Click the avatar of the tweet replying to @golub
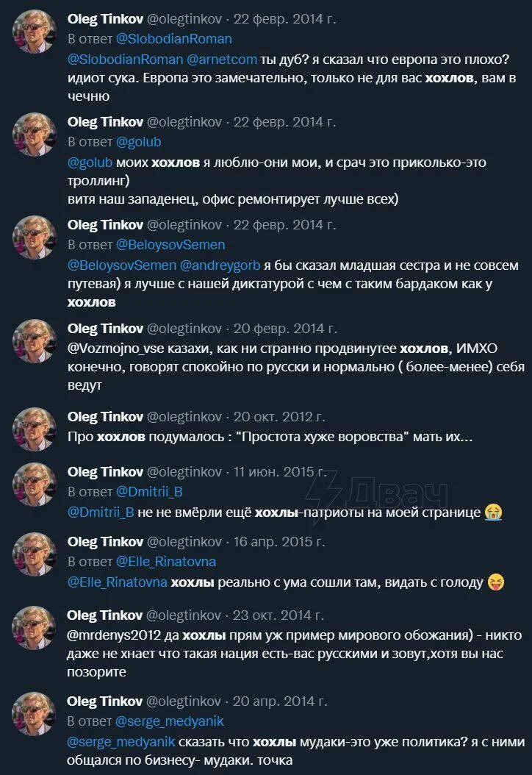This screenshot has height=775, width=532. tap(34, 135)
